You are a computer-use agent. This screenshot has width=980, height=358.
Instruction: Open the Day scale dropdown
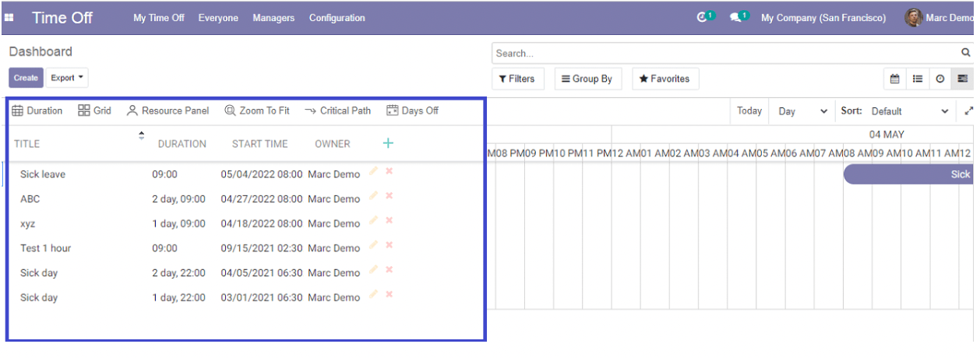[x=802, y=111]
